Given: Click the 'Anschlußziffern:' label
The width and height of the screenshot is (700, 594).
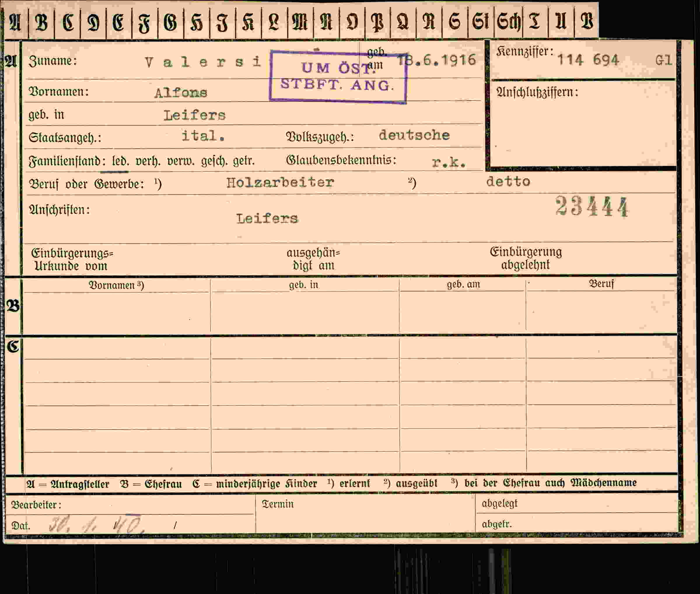Looking at the screenshot, I should click(x=538, y=92).
